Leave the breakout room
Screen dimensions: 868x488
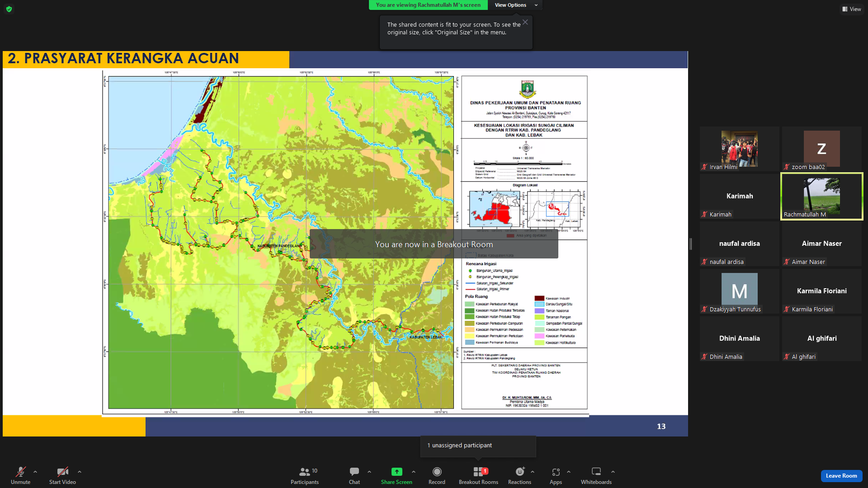[x=841, y=476]
